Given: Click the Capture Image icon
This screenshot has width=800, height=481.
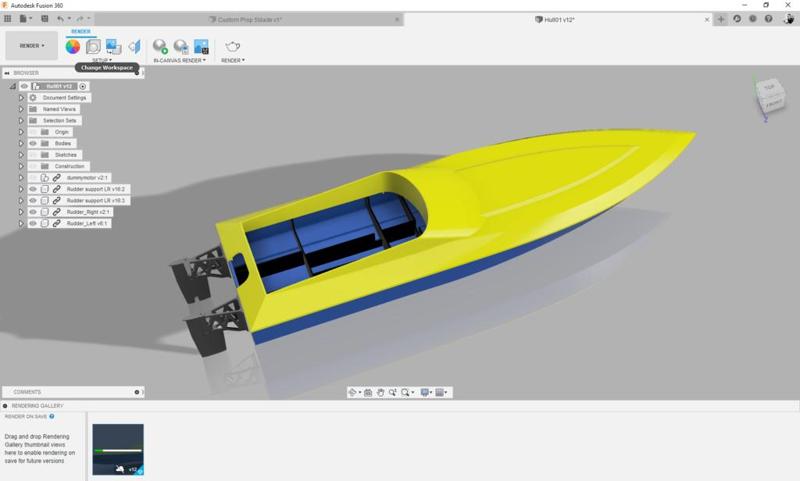Looking at the screenshot, I should 202,46.
